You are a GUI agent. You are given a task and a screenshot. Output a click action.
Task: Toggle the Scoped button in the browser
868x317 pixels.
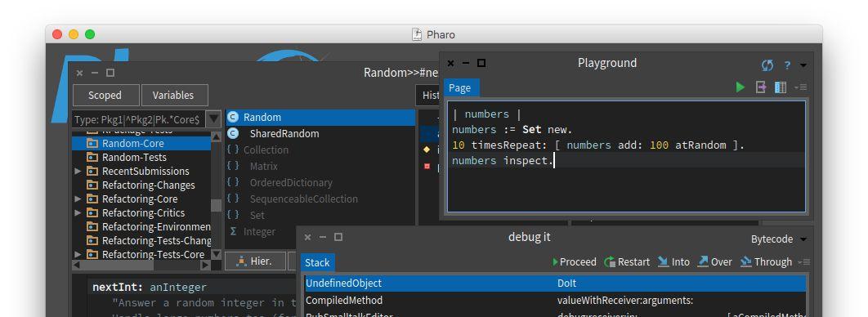pyautogui.click(x=105, y=95)
